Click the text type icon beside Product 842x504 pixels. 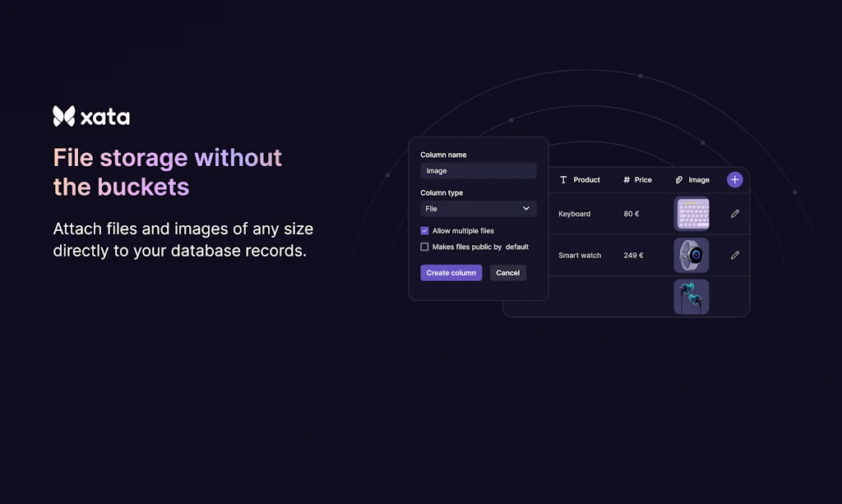(563, 180)
